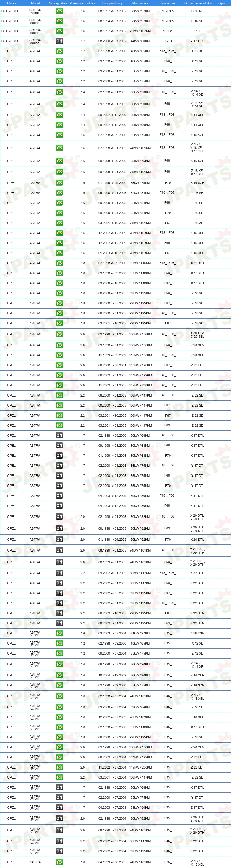Click diesel ON icon in Y 22 DTR F67 row
This screenshot has height=868, width=231.
(59, 613)
